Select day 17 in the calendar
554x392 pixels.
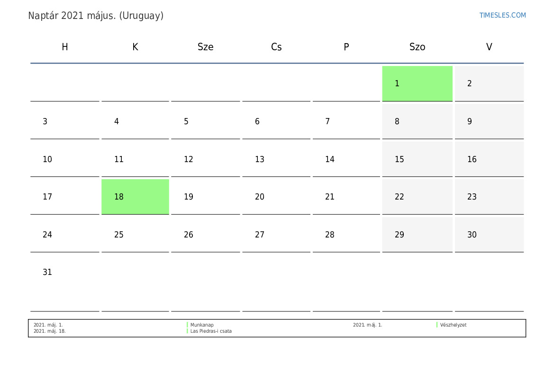(x=64, y=197)
